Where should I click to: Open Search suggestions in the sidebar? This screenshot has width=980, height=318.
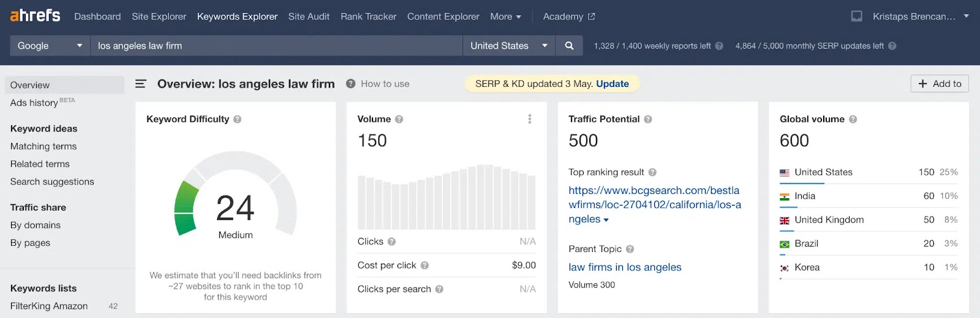(x=52, y=182)
